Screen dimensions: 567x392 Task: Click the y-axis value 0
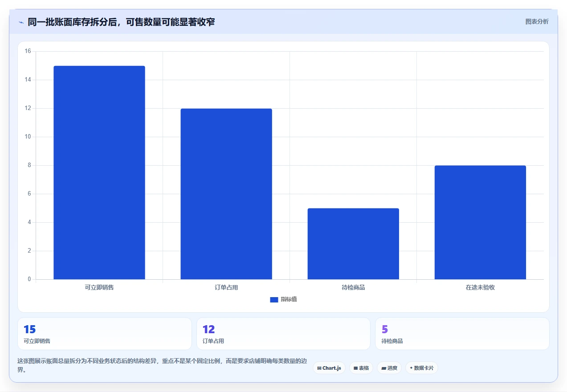pyautogui.click(x=29, y=279)
